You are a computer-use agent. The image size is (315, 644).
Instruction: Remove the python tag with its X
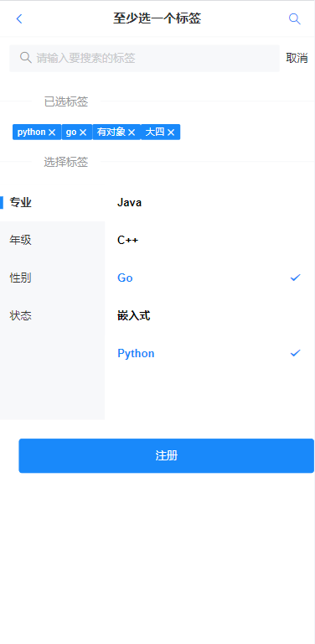click(52, 132)
